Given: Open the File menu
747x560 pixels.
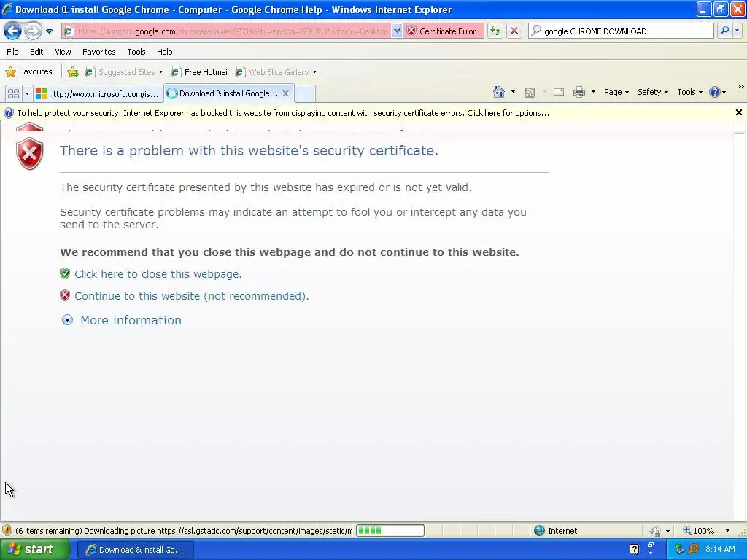Looking at the screenshot, I should point(13,52).
